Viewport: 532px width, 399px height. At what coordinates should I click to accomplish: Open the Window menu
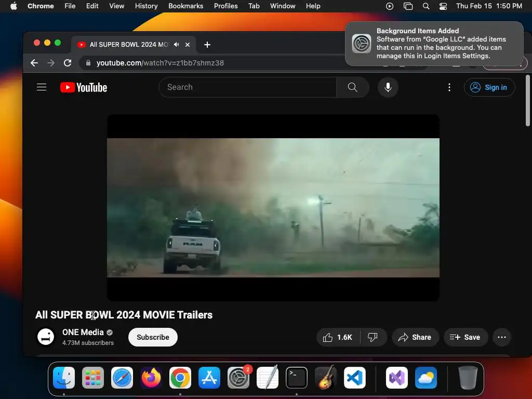(283, 6)
